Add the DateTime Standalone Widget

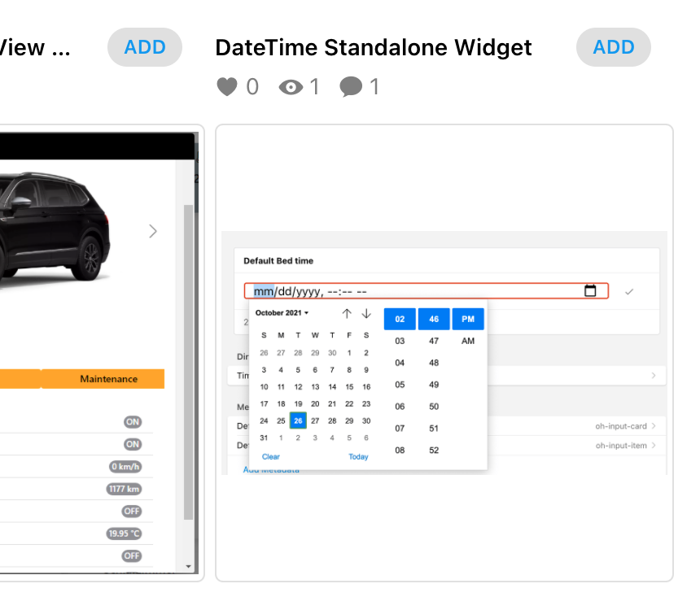[613, 47]
